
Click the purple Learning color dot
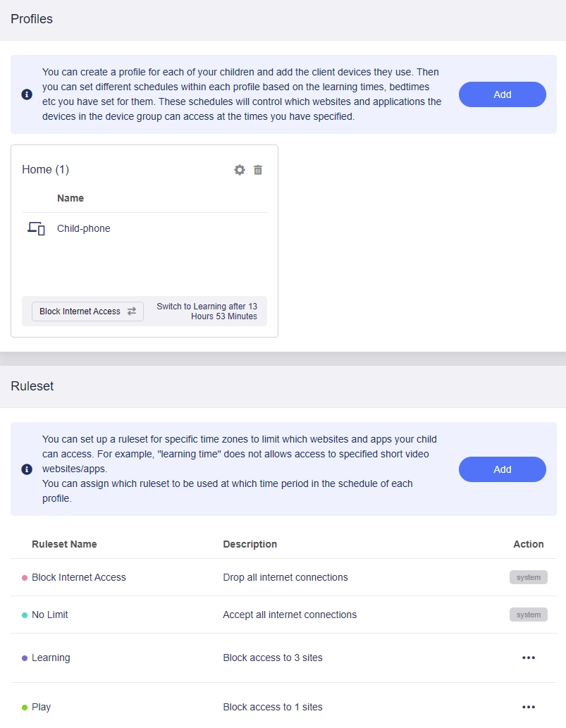25,658
